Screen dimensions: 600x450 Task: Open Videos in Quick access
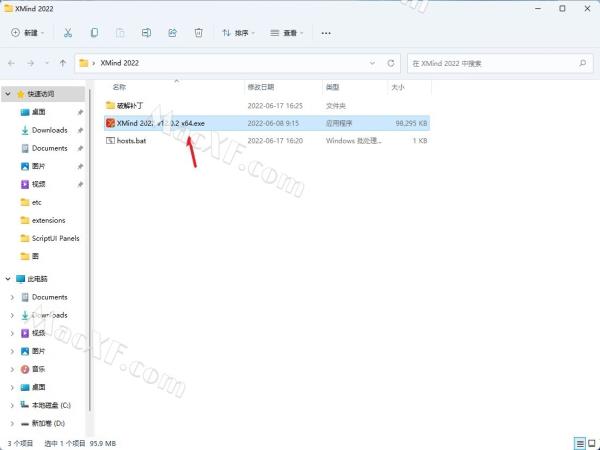[x=38, y=184]
